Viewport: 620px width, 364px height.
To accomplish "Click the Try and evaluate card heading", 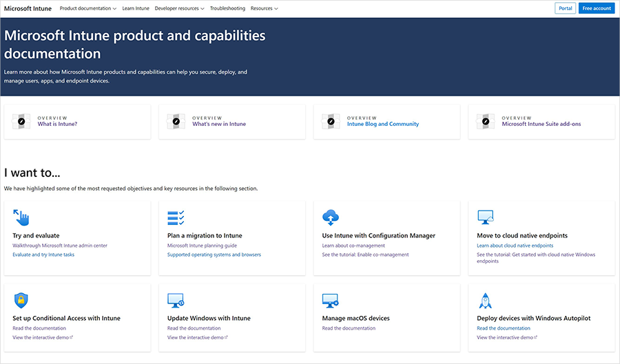I will (36, 236).
